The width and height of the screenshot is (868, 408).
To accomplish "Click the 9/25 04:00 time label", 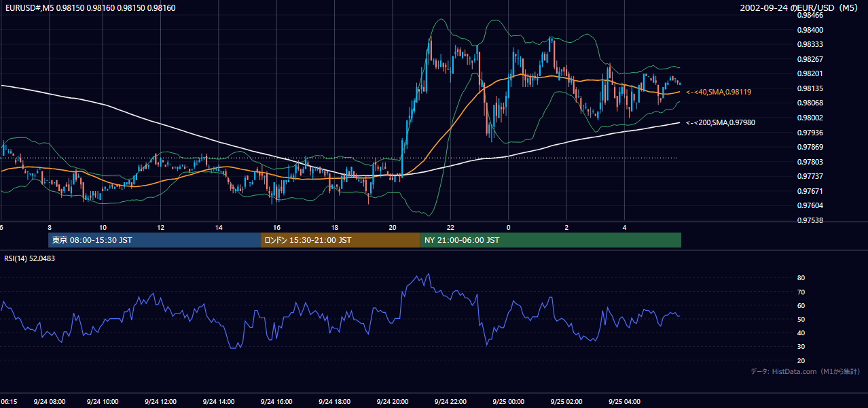I will coord(623,402).
